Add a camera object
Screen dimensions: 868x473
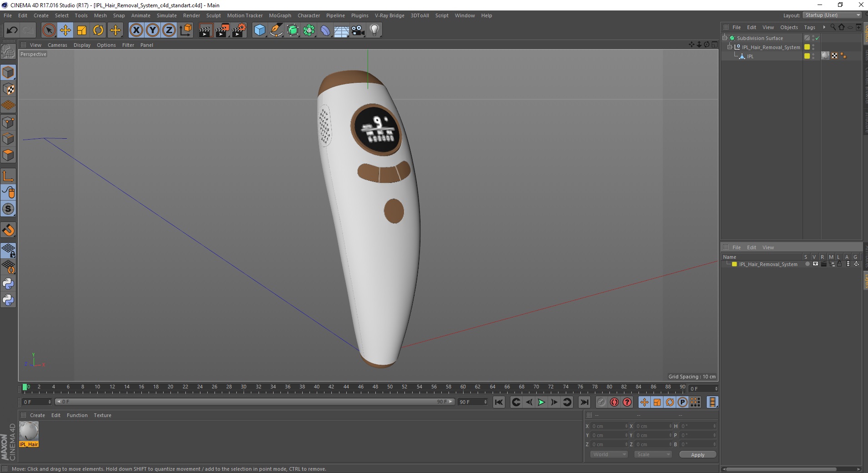(x=358, y=30)
